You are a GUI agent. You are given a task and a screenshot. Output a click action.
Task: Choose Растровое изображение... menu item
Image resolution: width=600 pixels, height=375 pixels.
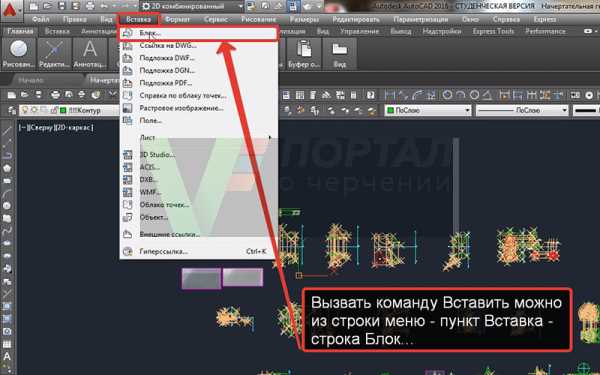tap(198, 108)
